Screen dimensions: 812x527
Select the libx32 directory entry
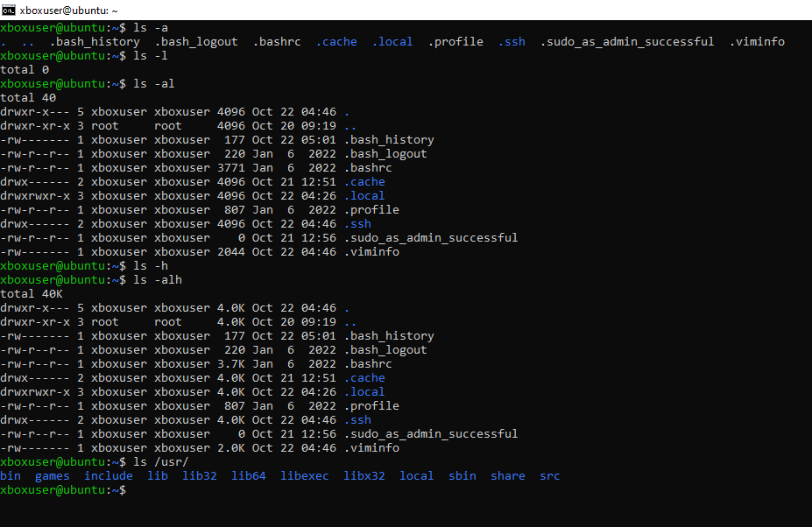tap(364, 476)
